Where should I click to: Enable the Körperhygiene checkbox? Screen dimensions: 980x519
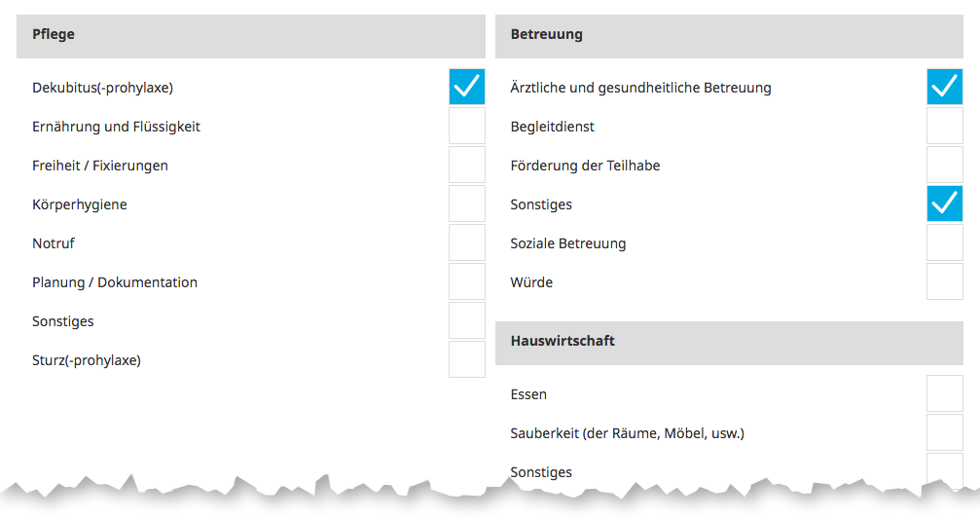point(467,204)
